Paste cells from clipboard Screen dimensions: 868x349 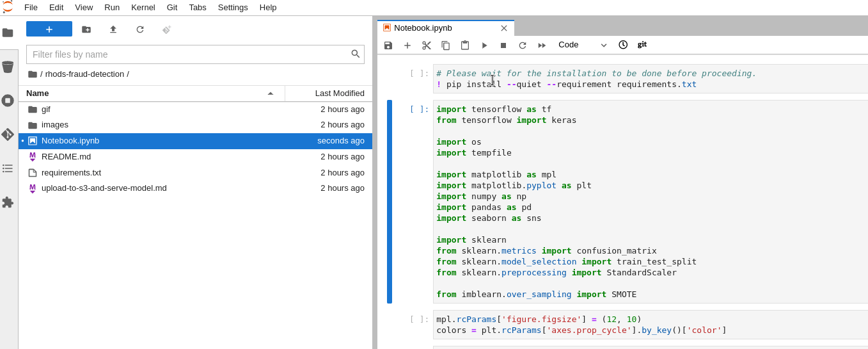[465, 45]
